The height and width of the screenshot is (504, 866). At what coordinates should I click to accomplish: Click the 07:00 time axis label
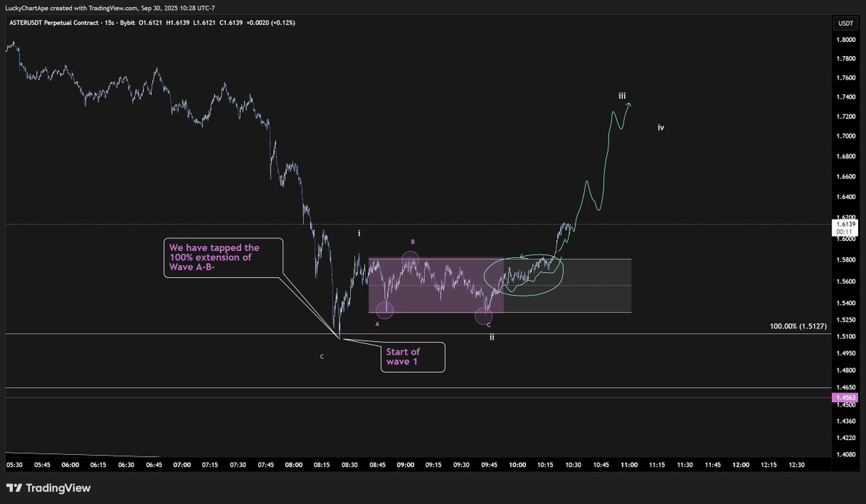point(182,465)
